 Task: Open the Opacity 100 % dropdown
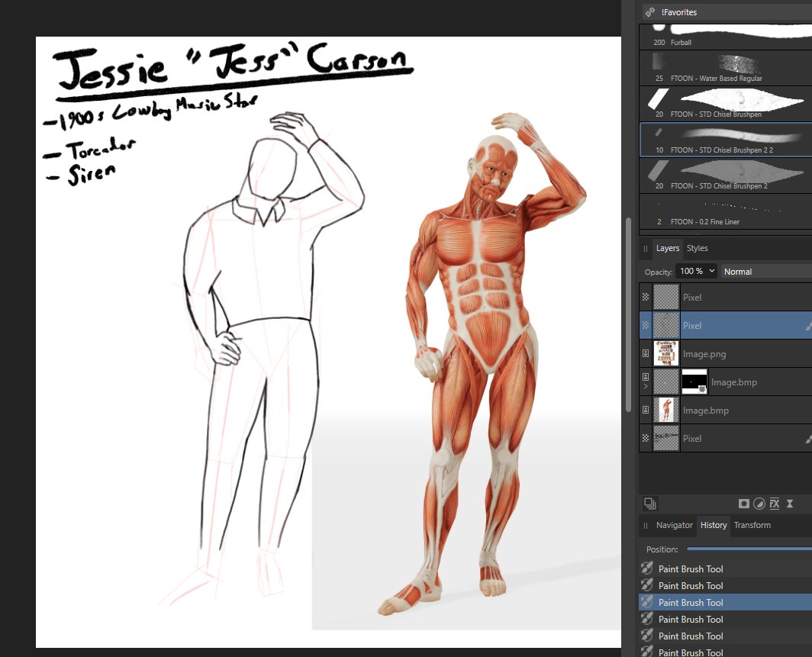click(711, 271)
